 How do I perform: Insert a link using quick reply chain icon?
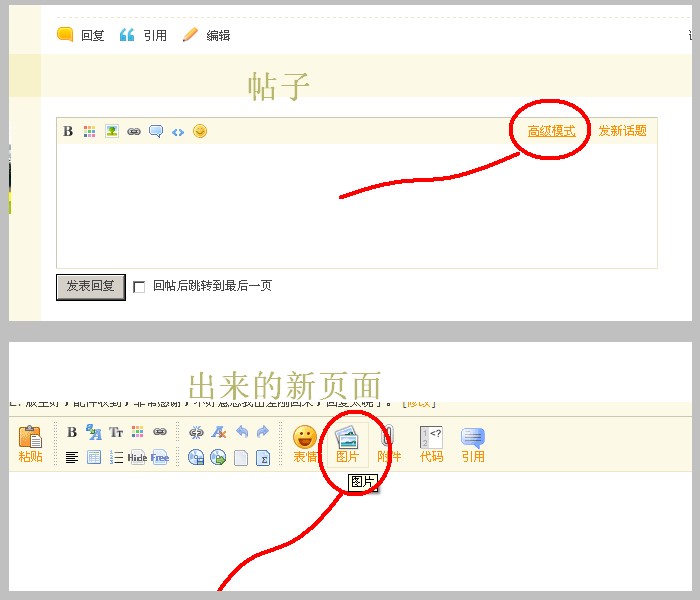[x=134, y=131]
